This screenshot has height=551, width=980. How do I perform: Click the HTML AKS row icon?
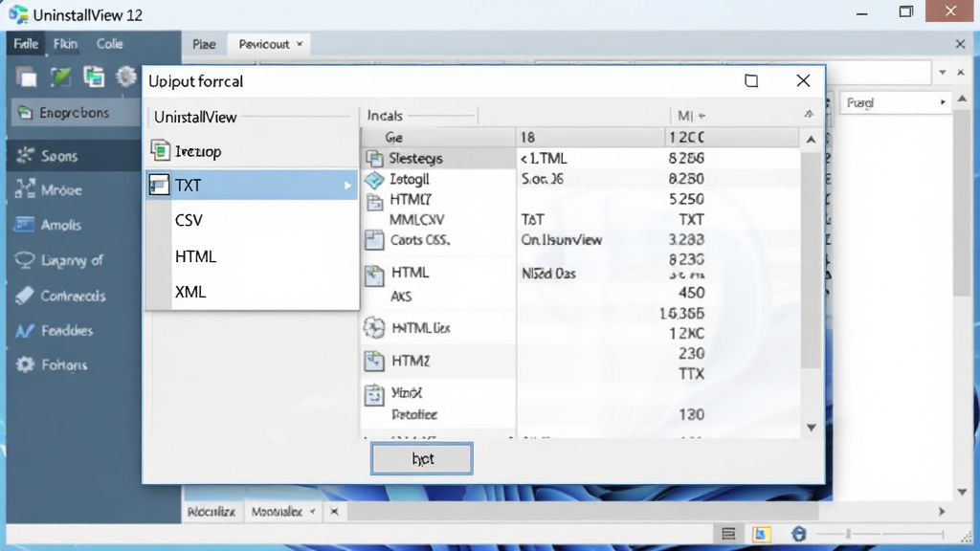pos(374,275)
